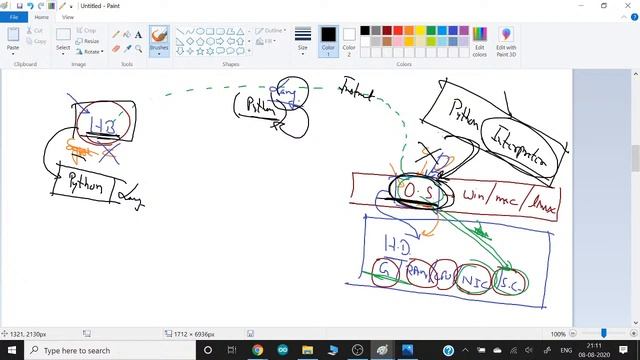
Task: Click Edit with Paint 3D
Action: (506, 42)
